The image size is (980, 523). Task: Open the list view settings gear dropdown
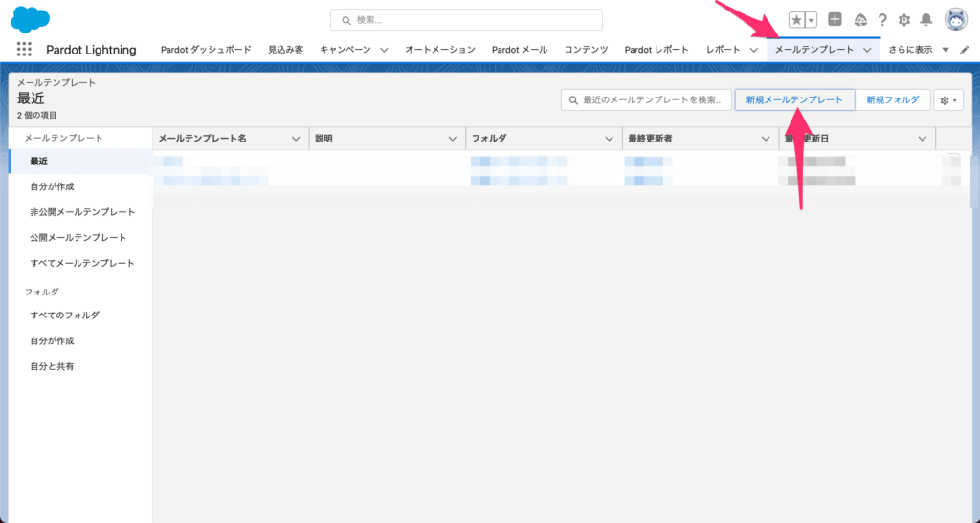click(947, 100)
